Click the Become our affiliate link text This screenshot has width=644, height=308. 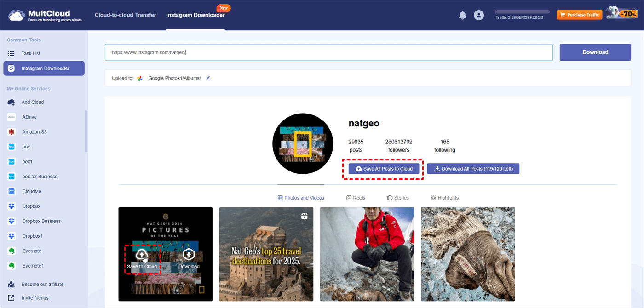point(42,284)
